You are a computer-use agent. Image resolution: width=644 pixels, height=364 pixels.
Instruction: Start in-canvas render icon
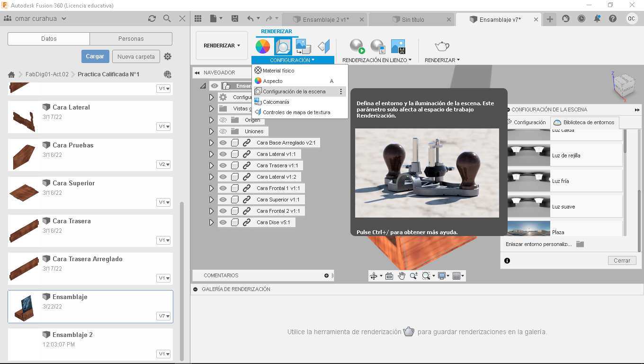tap(357, 46)
